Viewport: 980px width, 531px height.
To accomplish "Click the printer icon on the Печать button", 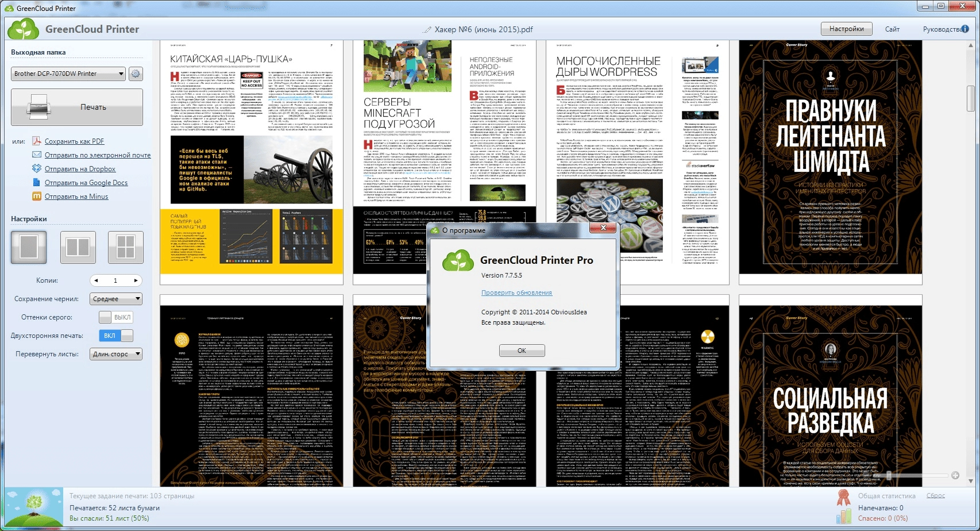I will (x=39, y=107).
